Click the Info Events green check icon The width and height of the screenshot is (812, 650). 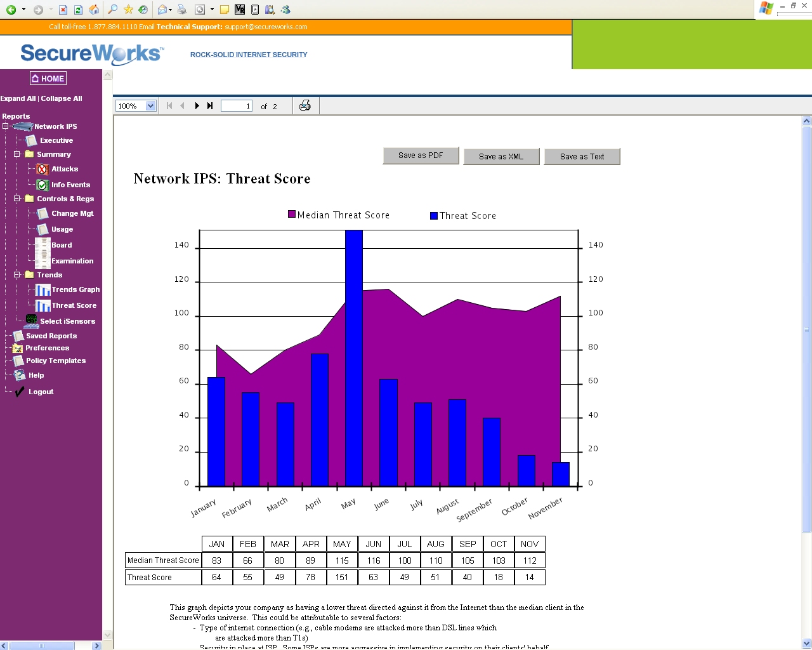[43, 185]
